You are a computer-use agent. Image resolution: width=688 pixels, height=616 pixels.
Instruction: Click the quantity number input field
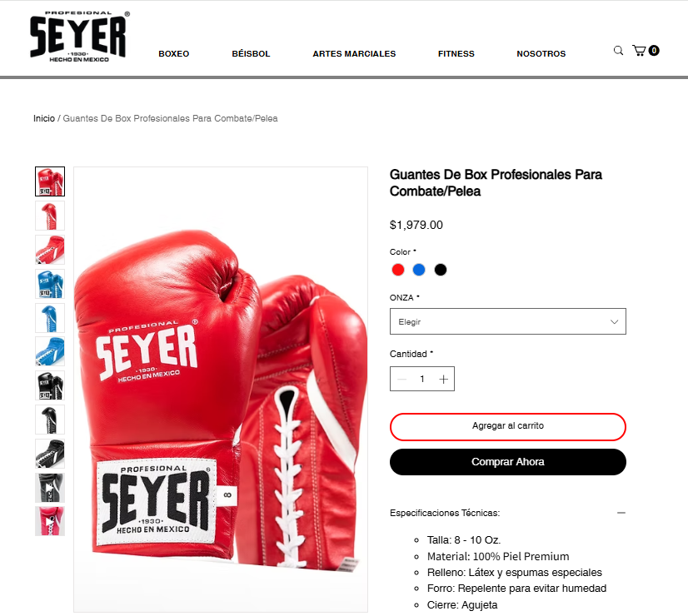tap(422, 379)
